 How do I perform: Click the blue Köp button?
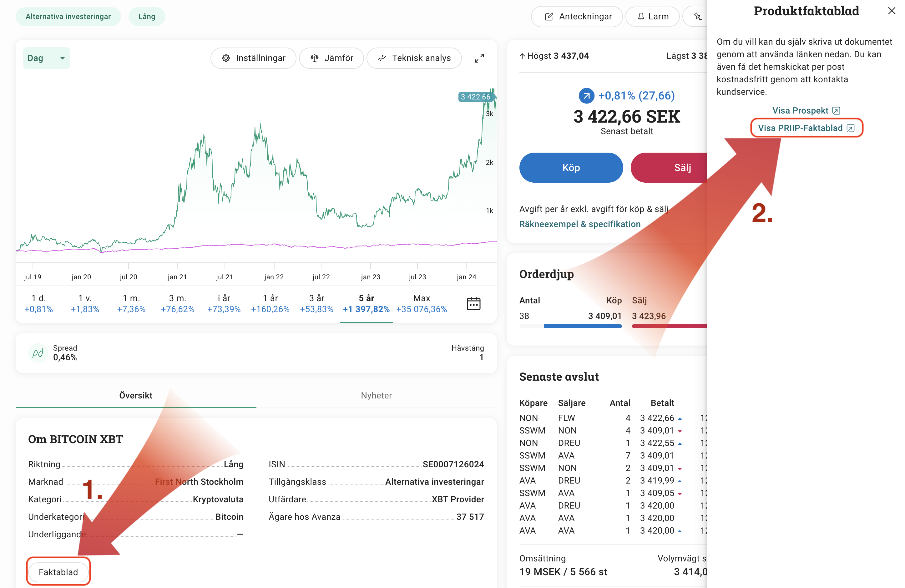tap(571, 168)
